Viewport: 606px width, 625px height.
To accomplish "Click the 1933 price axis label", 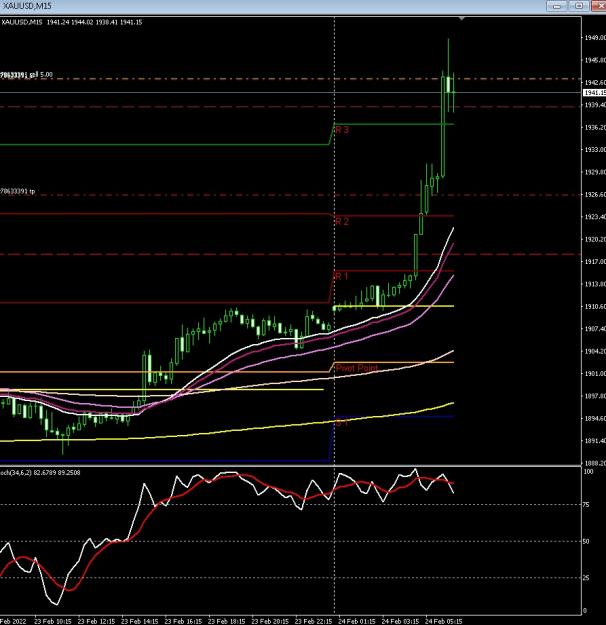I will [x=595, y=149].
